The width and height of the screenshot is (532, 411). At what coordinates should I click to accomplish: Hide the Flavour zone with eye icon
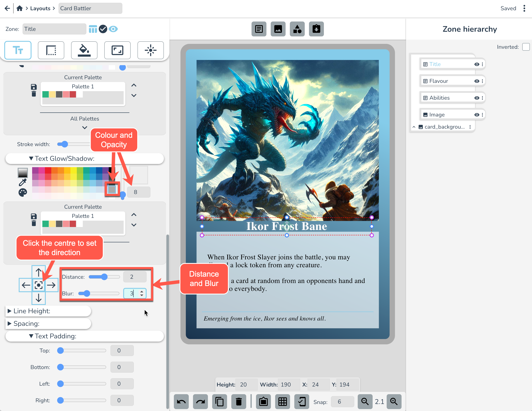tap(476, 81)
